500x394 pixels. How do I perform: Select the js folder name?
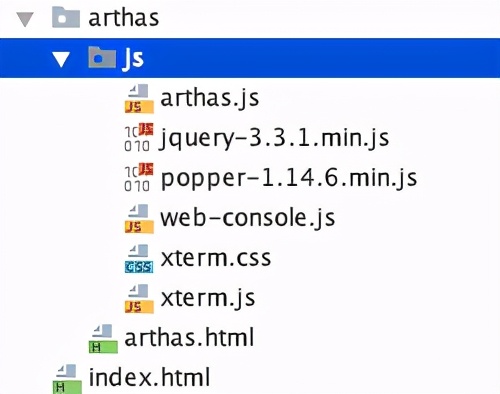133,59
